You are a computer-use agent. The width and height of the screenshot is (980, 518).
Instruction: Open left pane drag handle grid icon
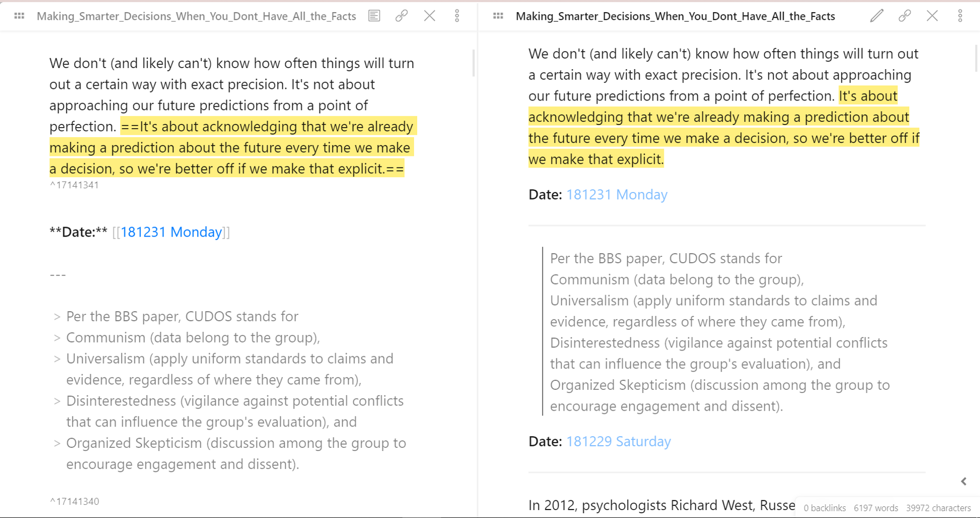click(x=19, y=16)
